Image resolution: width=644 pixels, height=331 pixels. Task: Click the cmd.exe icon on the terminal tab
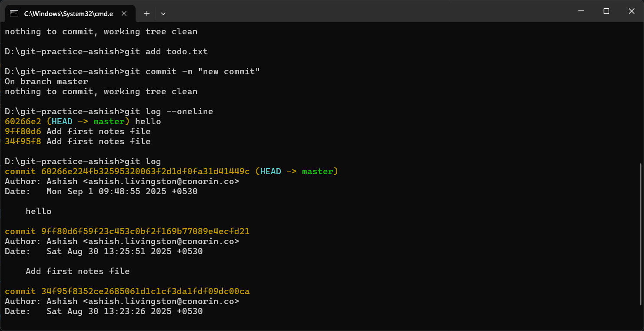tap(13, 13)
